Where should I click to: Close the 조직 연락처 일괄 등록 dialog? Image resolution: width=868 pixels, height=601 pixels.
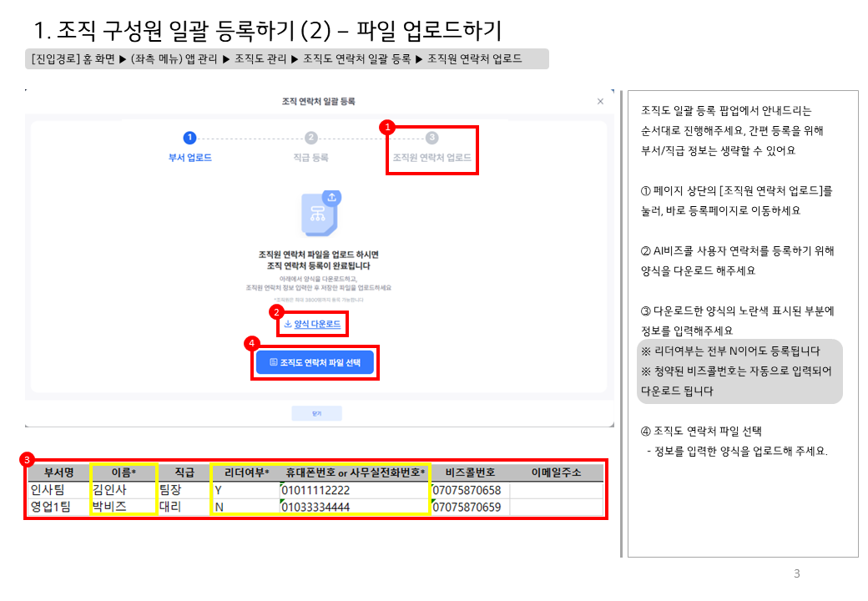[x=600, y=101]
